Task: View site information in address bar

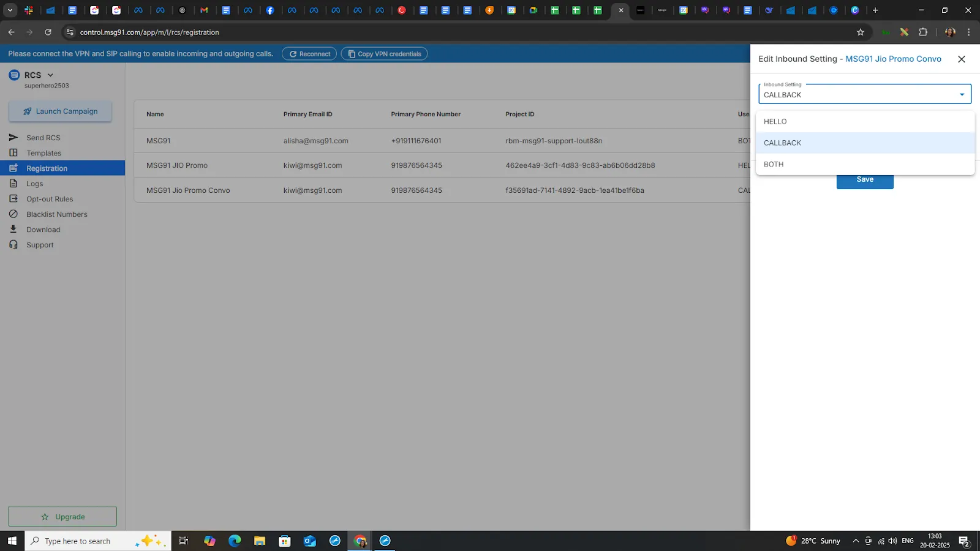Action: pyautogui.click(x=70, y=32)
